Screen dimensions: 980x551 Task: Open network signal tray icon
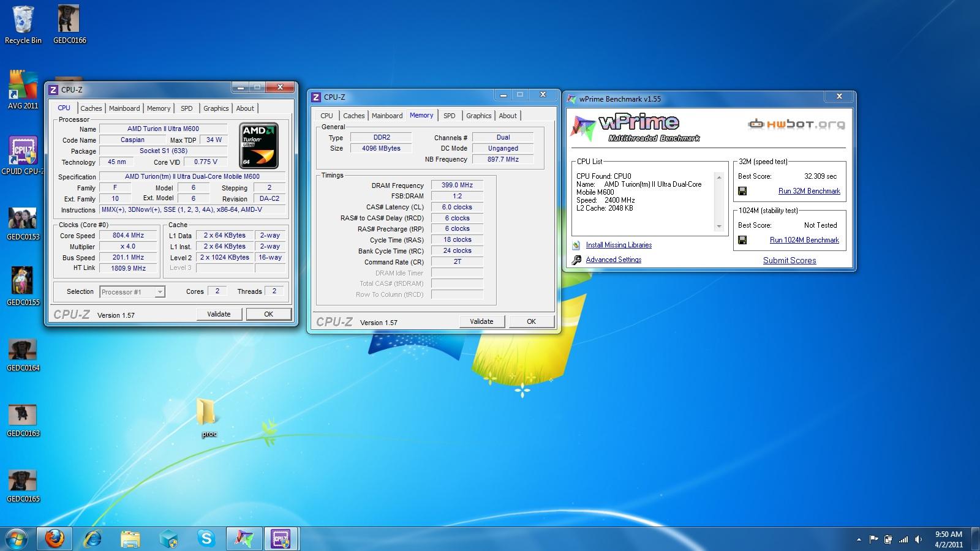tap(903, 539)
